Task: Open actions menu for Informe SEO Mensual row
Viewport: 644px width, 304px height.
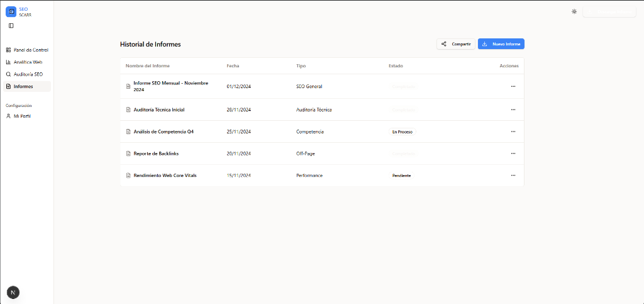Action: pos(513,86)
